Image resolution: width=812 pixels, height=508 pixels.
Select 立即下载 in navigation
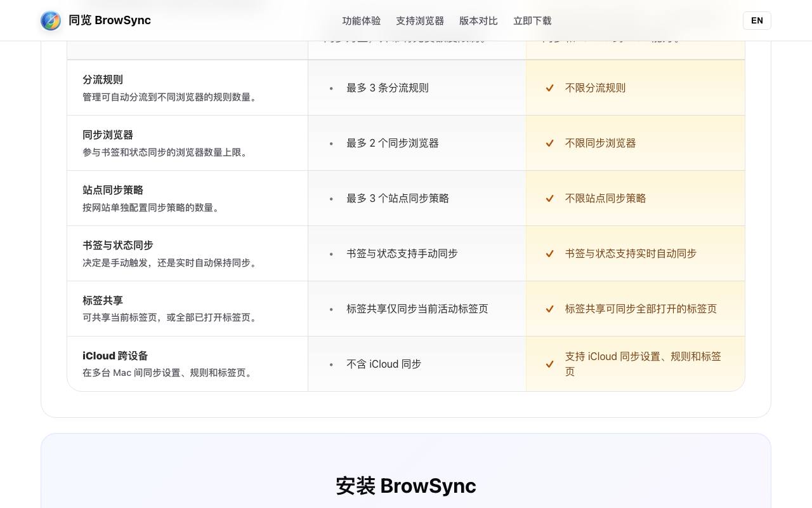532,21
